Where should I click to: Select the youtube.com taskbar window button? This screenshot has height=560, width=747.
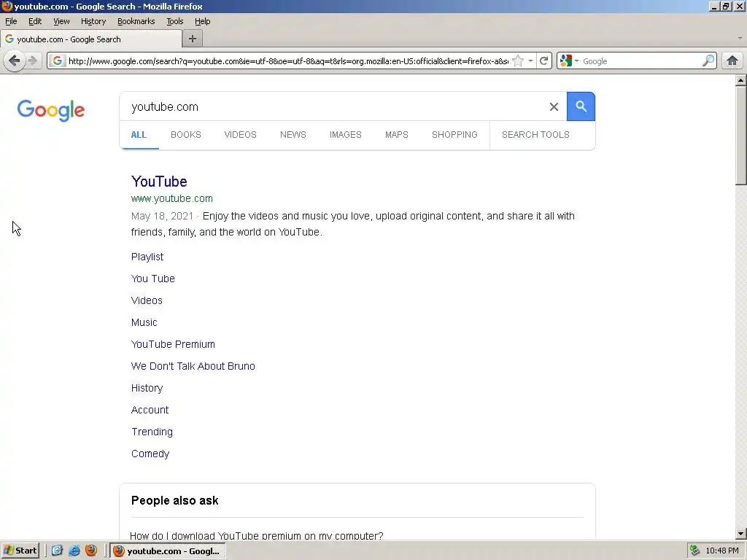click(168, 551)
